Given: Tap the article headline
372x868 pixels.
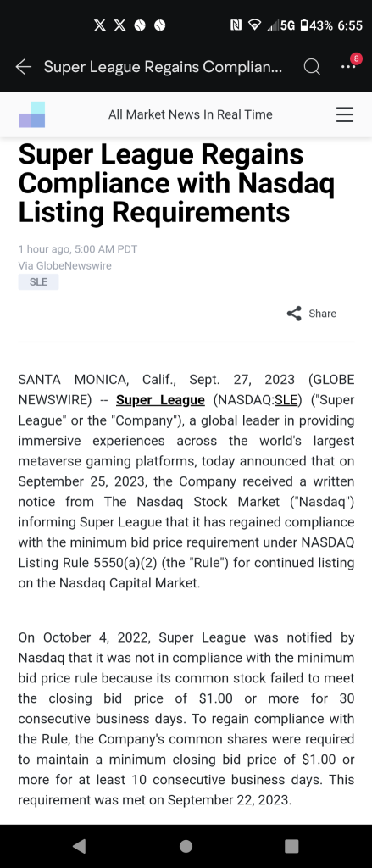Looking at the screenshot, I should tap(176, 183).
